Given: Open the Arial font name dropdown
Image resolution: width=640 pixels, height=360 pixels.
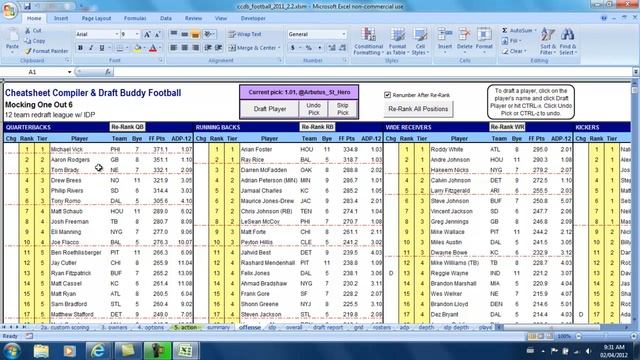Looking at the screenshot, I should [x=117, y=34].
